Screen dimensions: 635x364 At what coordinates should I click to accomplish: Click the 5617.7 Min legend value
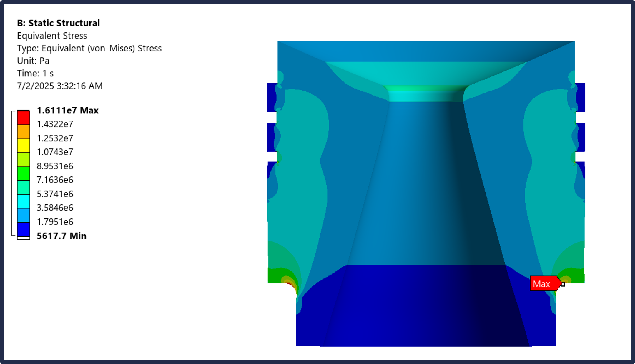[x=61, y=236]
